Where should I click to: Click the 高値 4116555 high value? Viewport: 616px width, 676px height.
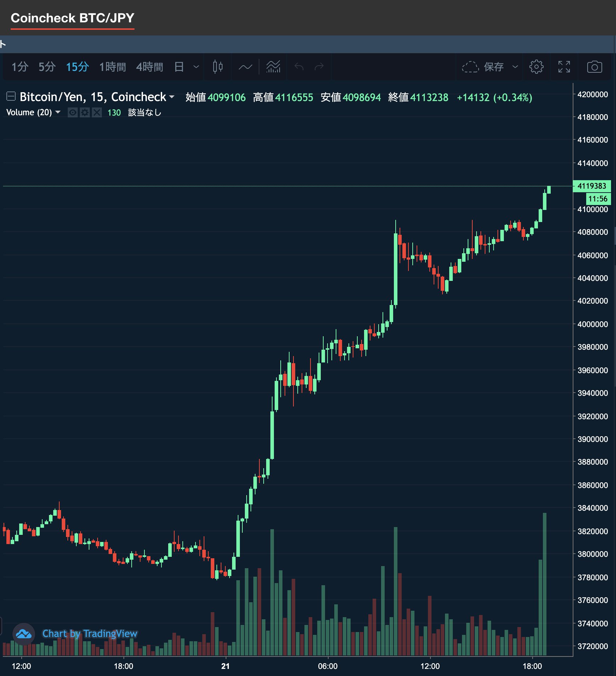click(x=283, y=97)
